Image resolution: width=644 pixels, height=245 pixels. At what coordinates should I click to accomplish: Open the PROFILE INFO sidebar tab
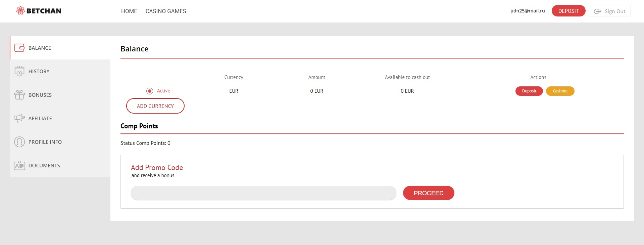pos(60,142)
